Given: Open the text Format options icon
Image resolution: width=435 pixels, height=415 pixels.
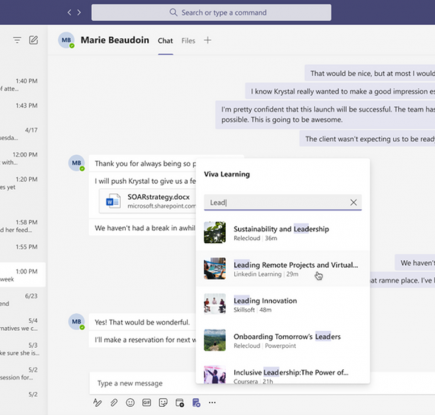Looking at the screenshot, I should tap(97, 403).
